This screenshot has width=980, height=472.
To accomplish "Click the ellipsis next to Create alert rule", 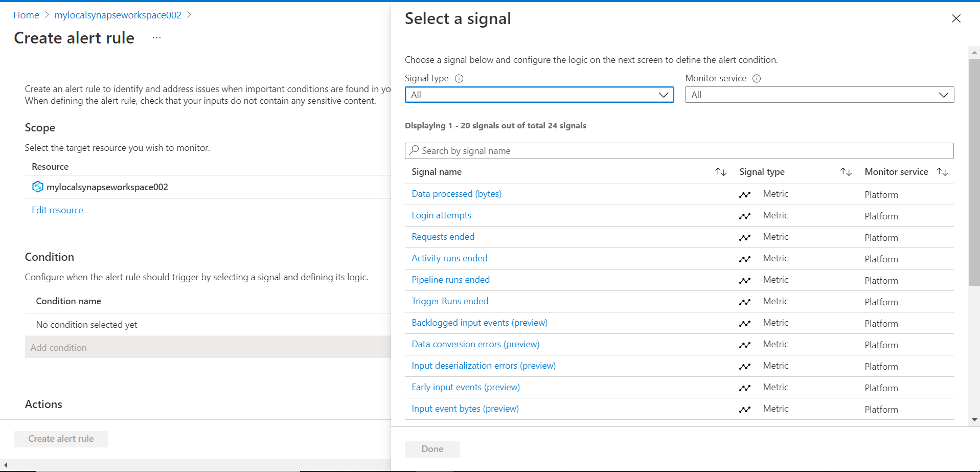I will pyautogui.click(x=156, y=38).
